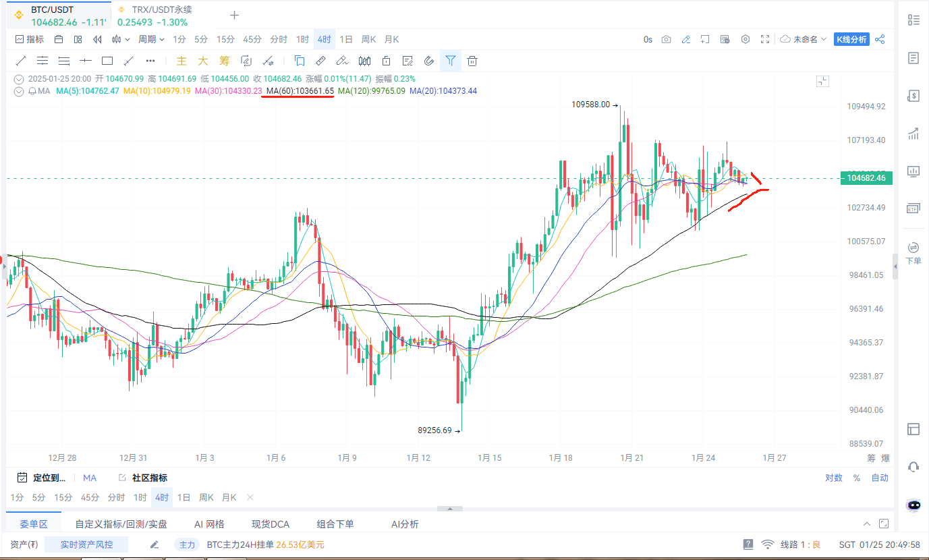Open the AI 网格 tab
Image resolution: width=929 pixels, height=560 pixels.
[x=209, y=524]
